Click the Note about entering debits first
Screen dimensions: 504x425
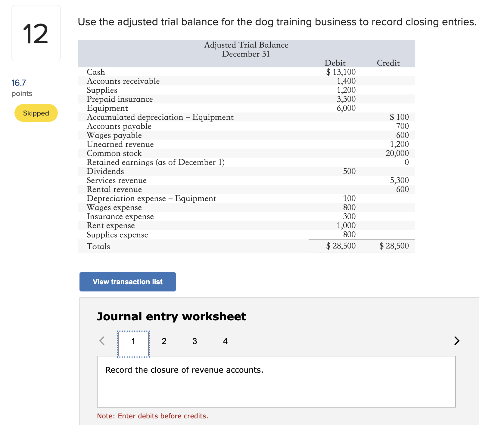(x=153, y=416)
